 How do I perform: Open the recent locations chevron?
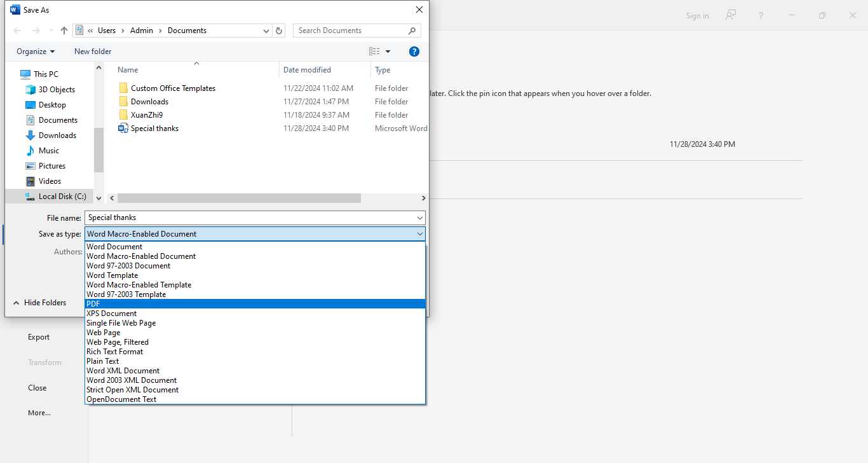[x=51, y=31]
